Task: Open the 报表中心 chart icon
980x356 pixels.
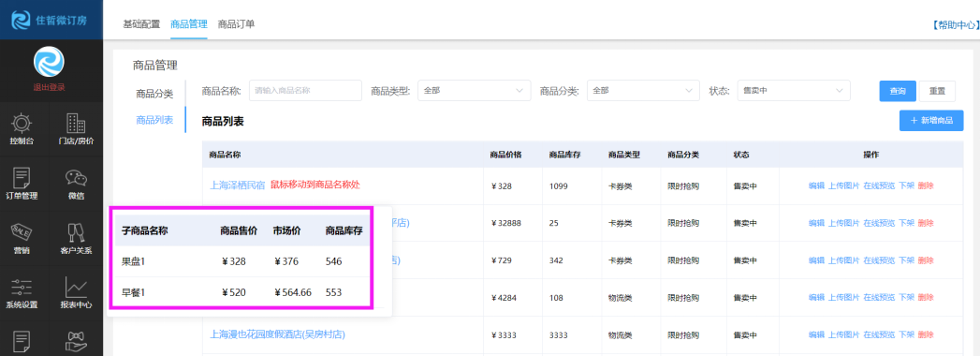Action: point(76,288)
